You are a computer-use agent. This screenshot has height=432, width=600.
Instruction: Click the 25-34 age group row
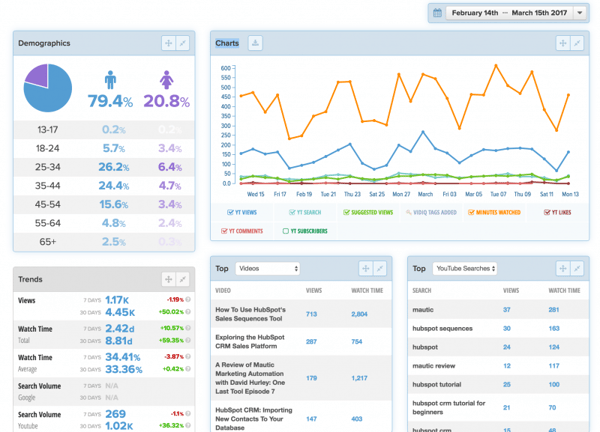click(x=104, y=167)
